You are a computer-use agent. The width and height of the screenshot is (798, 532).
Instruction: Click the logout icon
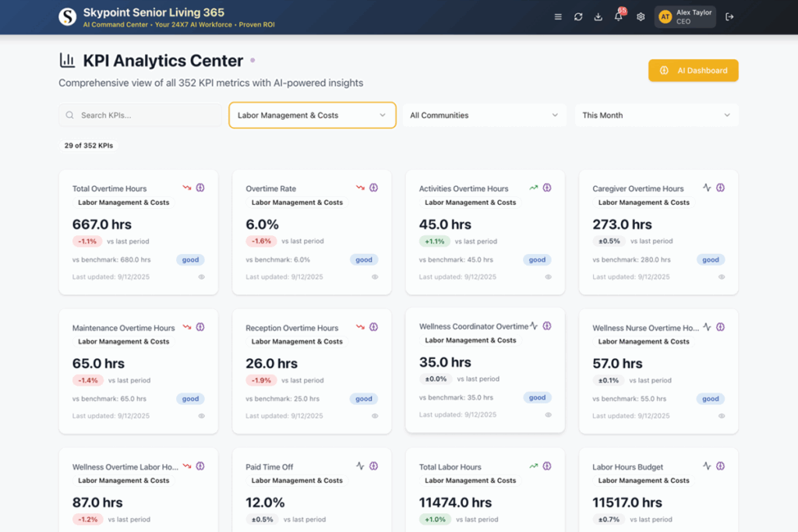tap(729, 17)
